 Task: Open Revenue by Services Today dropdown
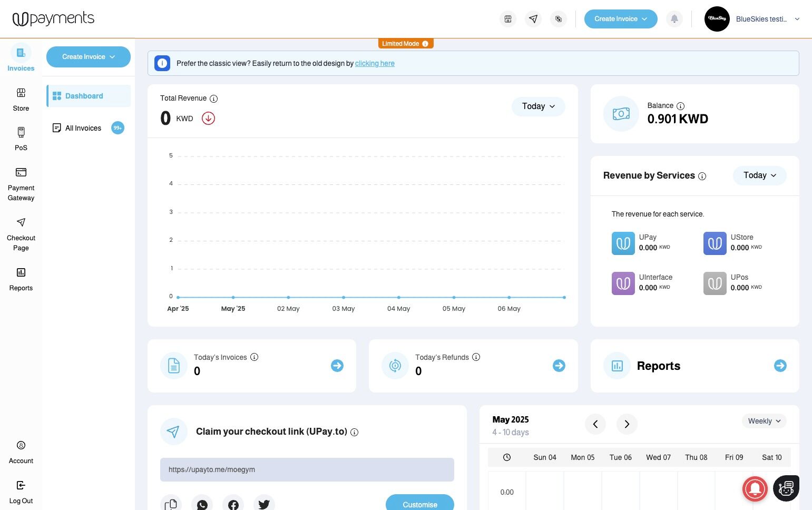[x=760, y=175]
